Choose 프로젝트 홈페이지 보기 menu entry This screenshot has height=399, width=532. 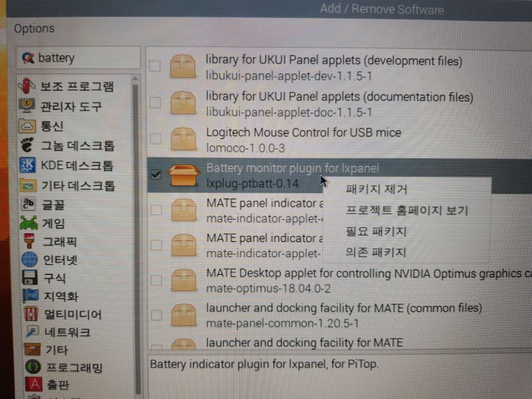(x=407, y=210)
